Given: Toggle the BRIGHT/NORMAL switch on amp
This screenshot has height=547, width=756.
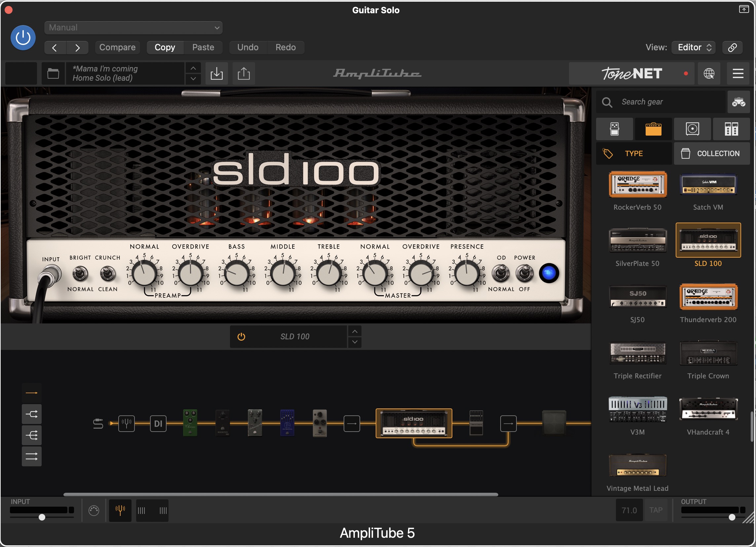Looking at the screenshot, I should pos(80,274).
